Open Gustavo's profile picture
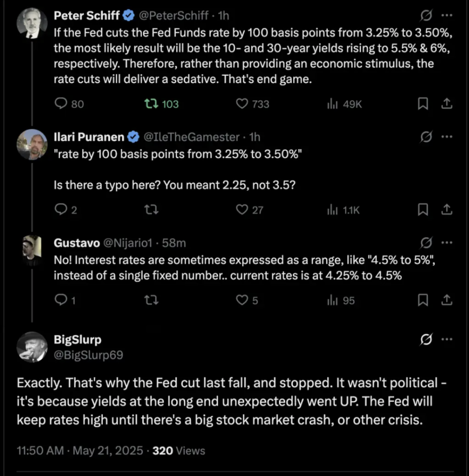Screen dimensions: 469x476 click(32, 251)
